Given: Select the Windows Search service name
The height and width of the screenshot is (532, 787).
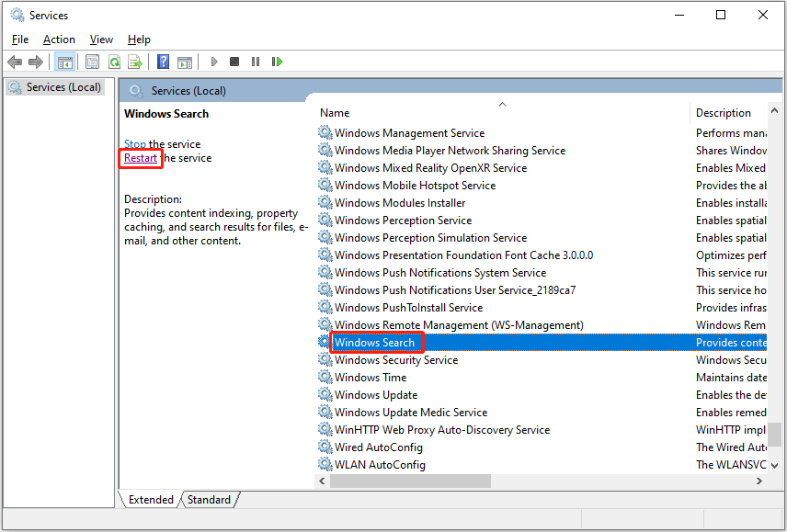Looking at the screenshot, I should (374, 343).
